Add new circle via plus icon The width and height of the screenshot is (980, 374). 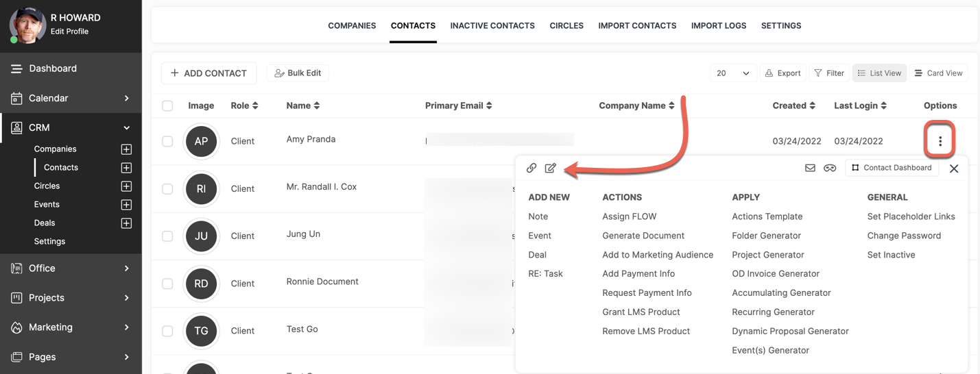tap(126, 186)
